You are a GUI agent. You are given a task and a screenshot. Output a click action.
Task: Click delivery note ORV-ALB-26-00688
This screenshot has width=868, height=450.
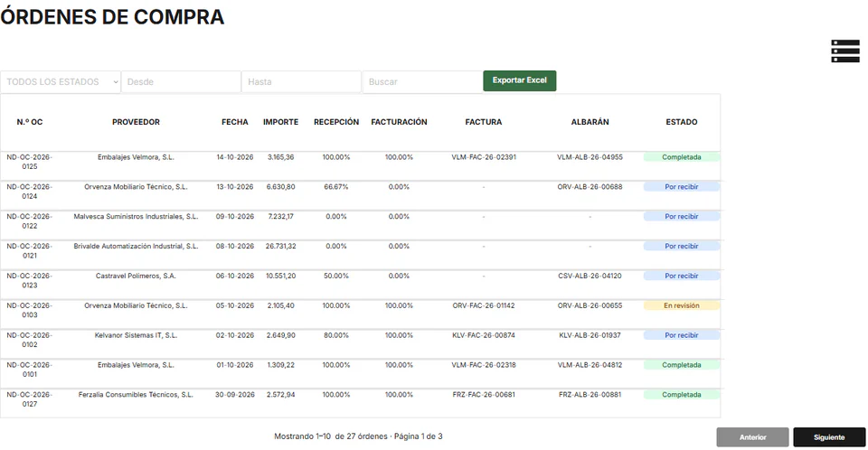coord(590,187)
